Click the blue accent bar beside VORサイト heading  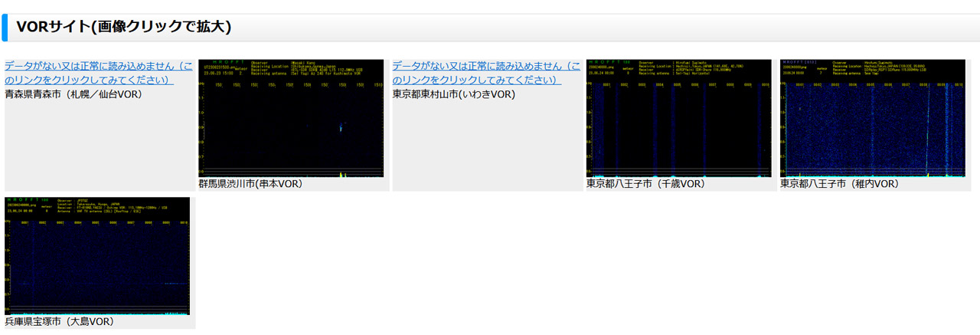point(4,28)
